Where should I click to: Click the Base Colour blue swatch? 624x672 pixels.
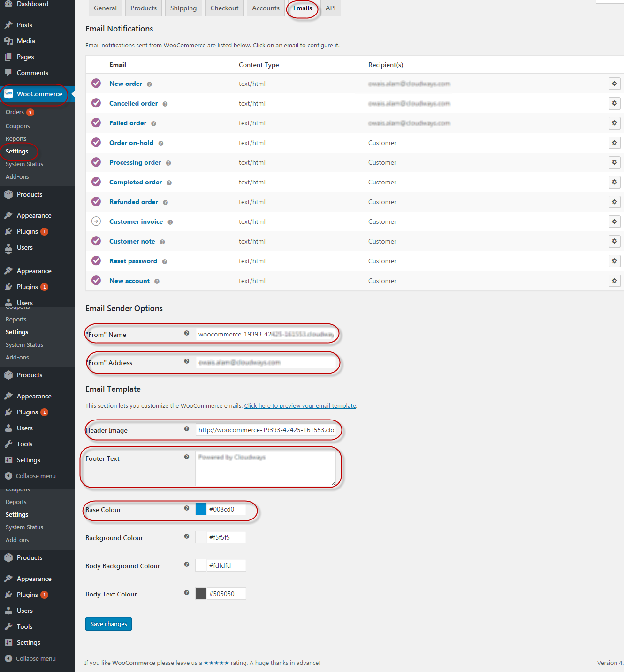201,509
